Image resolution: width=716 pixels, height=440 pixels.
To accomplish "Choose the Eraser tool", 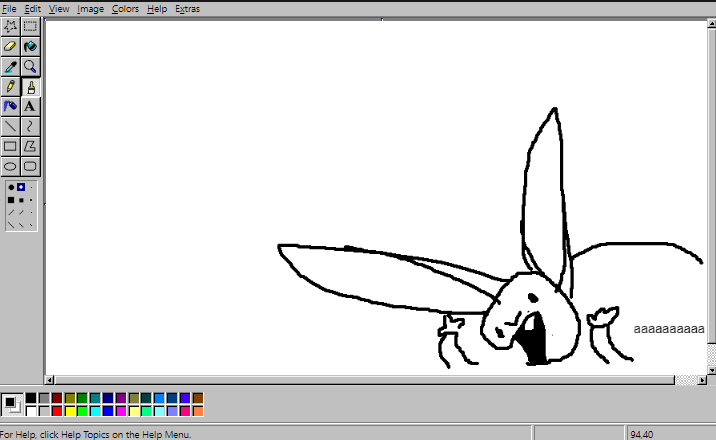I will (10, 47).
